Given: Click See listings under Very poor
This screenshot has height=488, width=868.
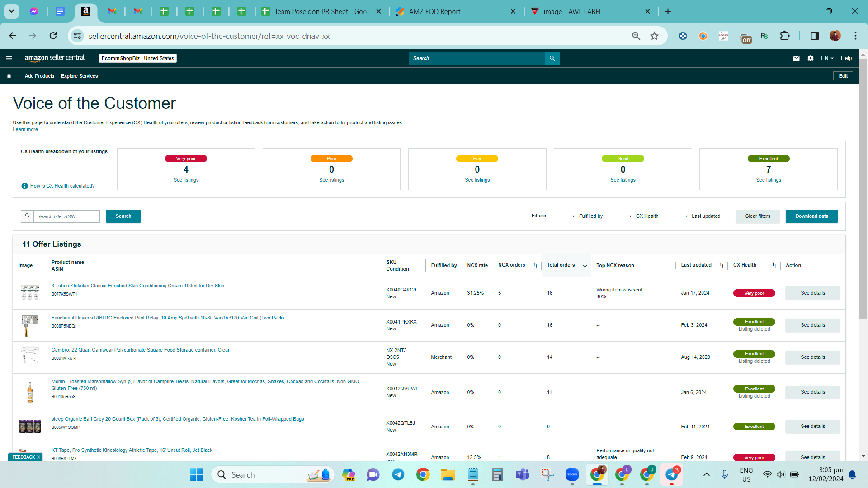Looking at the screenshot, I should 186,180.
